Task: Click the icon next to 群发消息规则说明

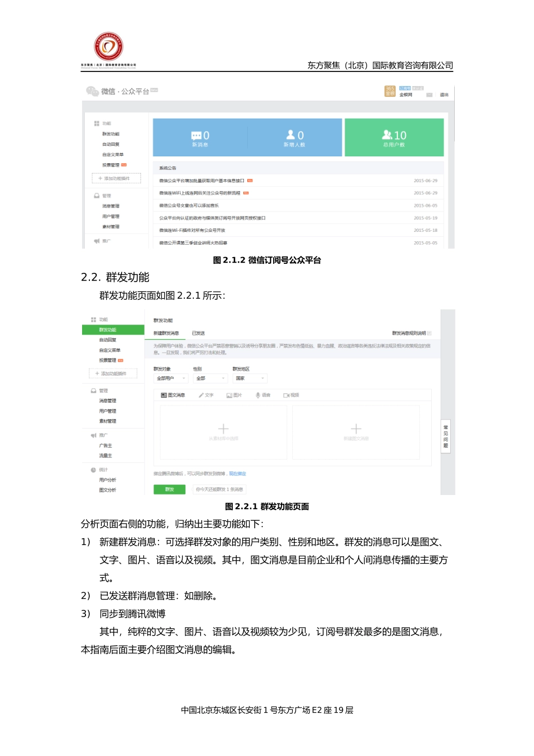Action: pos(429,333)
